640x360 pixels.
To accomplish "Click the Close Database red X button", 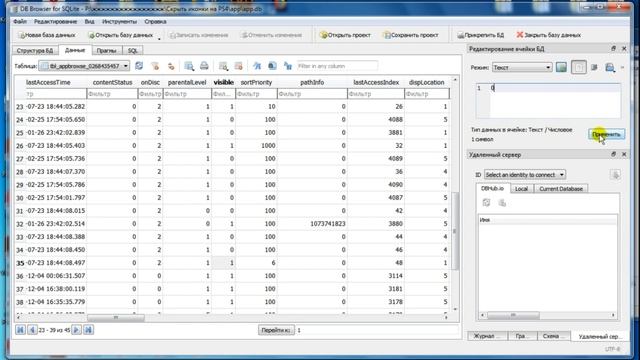I will click(548, 35).
